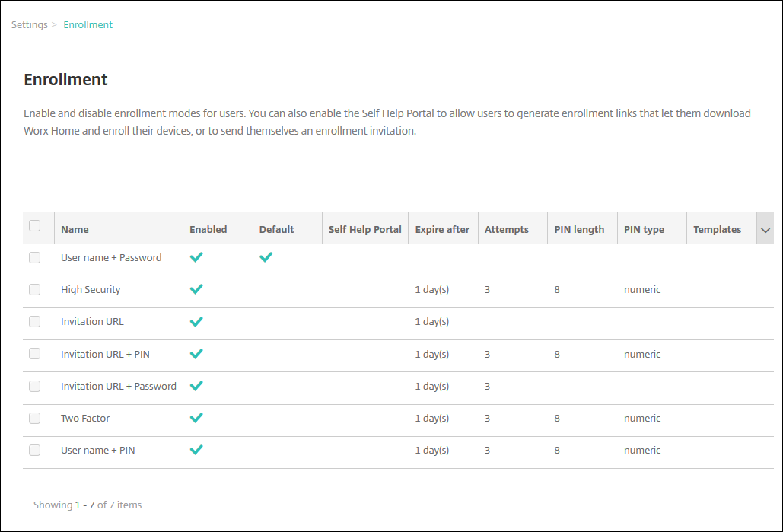Click Enabled checkmark for Two Factor
Image resolution: width=783 pixels, height=532 pixels.
(196, 418)
